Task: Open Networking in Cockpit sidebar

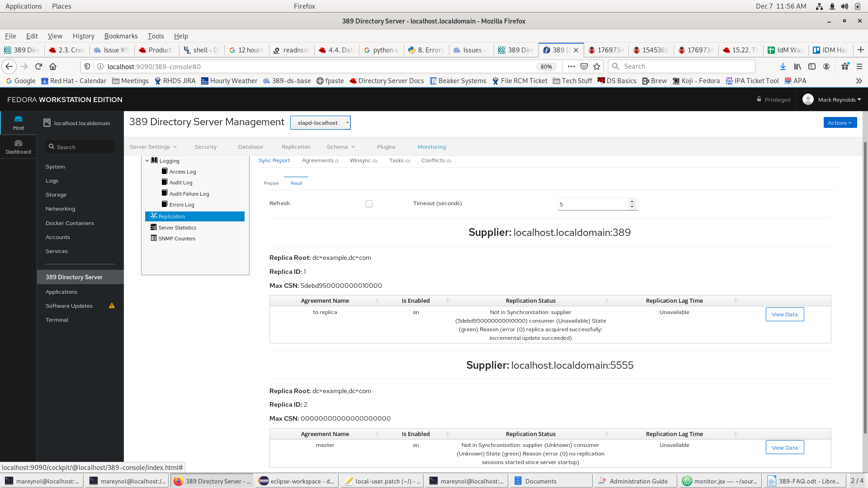Action: [x=61, y=209]
